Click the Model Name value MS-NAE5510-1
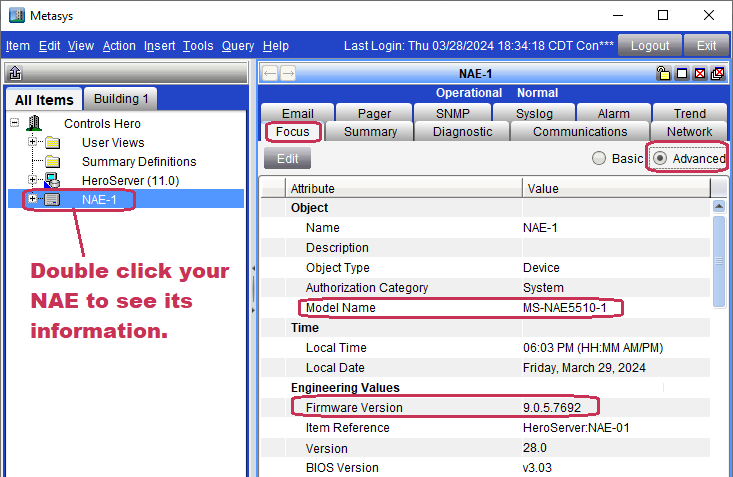Image resolution: width=733 pixels, height=477 pixels. 564,308
